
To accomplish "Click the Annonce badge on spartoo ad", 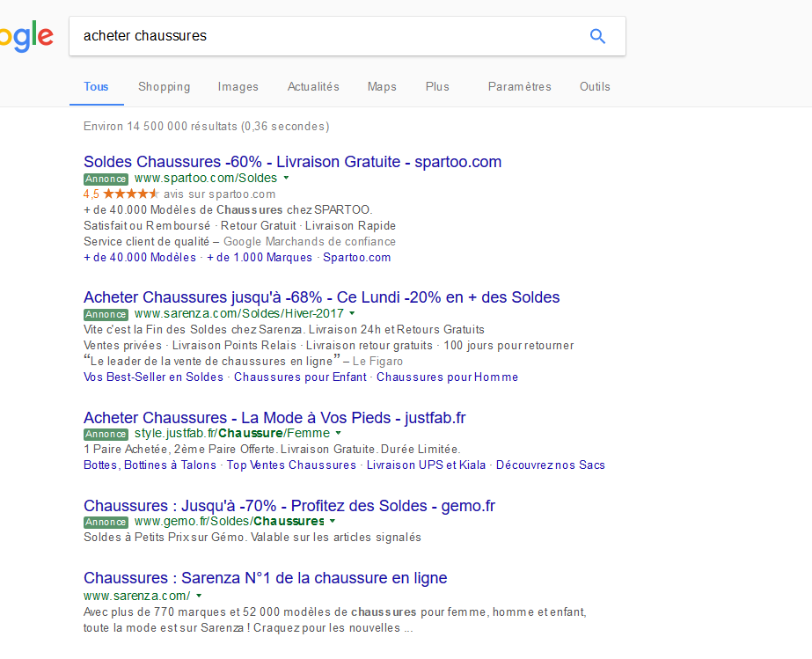I will tap(106, 179).
